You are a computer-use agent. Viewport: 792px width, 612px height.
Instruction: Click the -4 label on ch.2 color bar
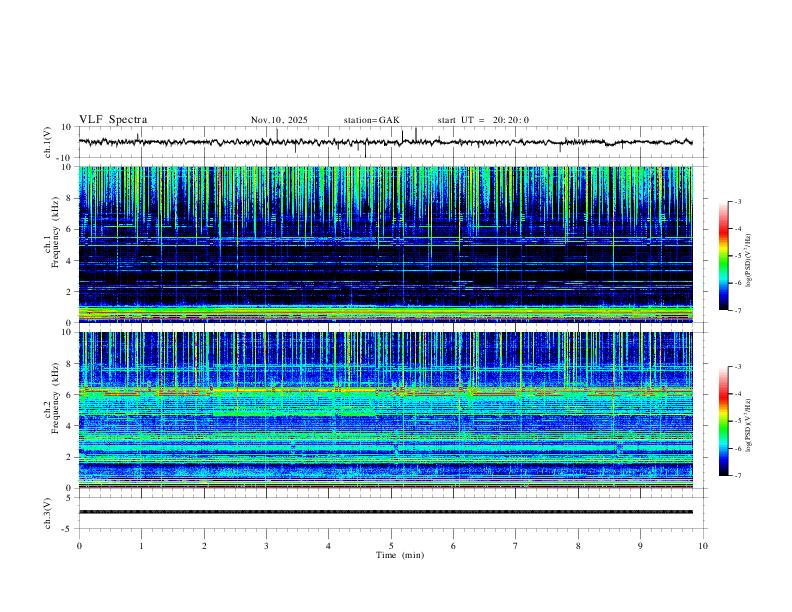[738, 394]
